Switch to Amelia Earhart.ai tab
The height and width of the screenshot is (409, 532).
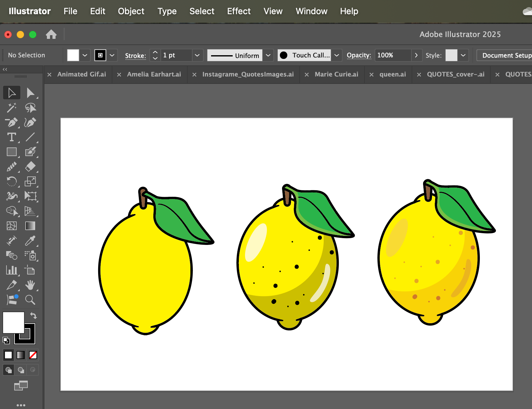pos(154,74)
